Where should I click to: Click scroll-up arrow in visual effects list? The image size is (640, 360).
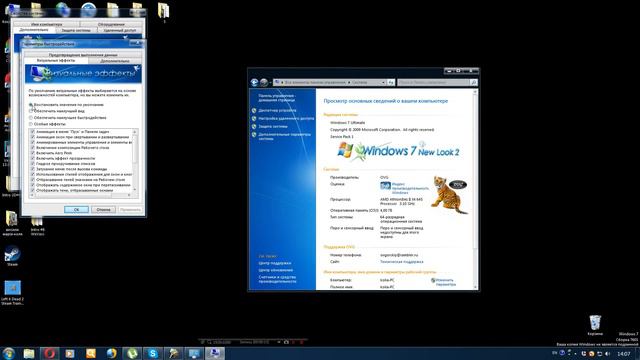(x=135, y=132)
